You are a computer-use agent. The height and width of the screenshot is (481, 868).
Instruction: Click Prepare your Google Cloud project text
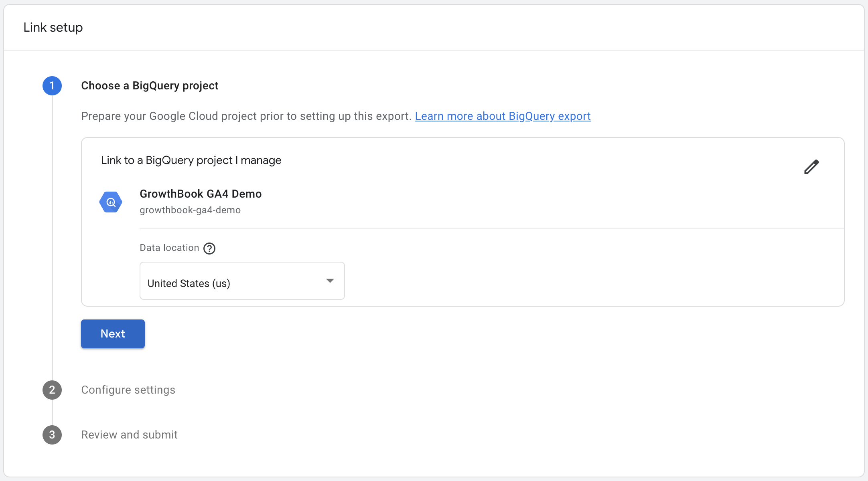[246, 116]
